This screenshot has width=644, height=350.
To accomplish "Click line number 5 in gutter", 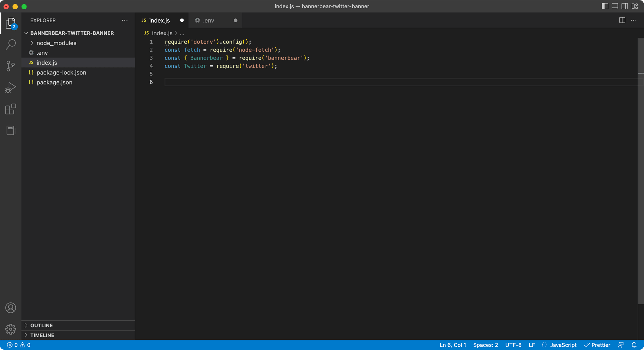I will pyautogui.click(x=151, y=74).
